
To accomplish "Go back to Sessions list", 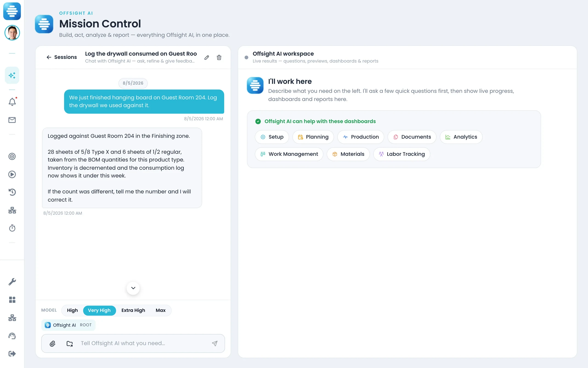I will point(62,57).
